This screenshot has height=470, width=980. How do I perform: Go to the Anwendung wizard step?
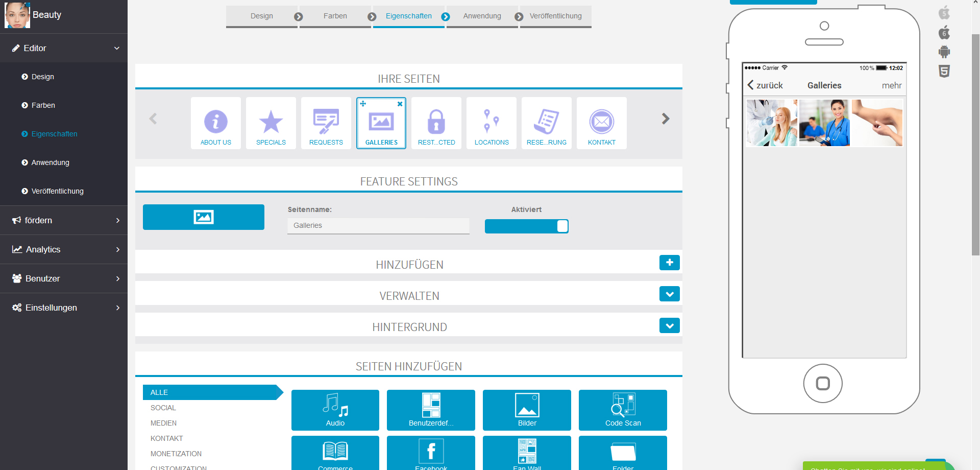coord(482,16)
